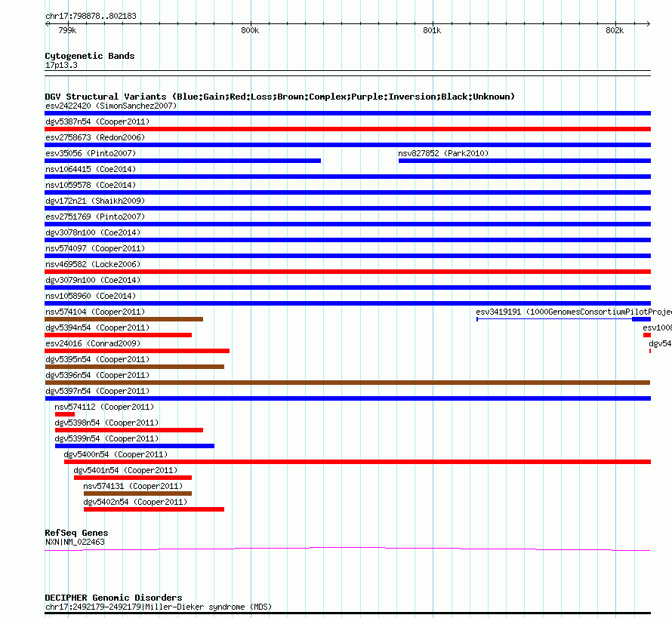Click the DECIPHER Genomic Disorders track title

click(x=113, y=598)
